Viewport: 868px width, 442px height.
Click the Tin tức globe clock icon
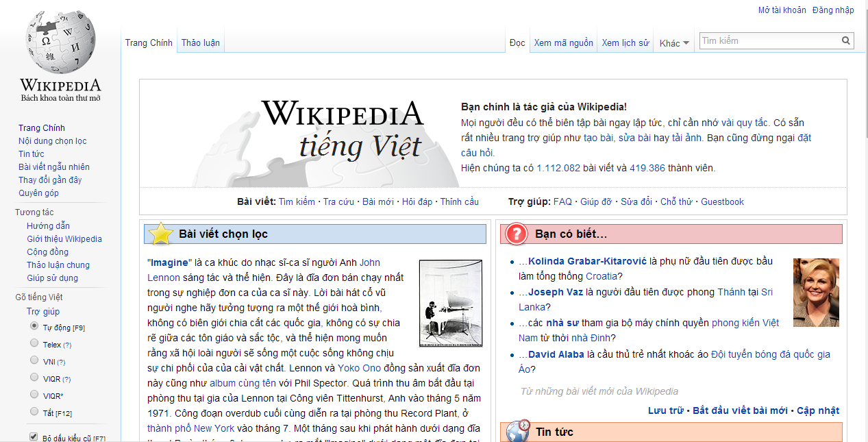(x=519, y=431)
